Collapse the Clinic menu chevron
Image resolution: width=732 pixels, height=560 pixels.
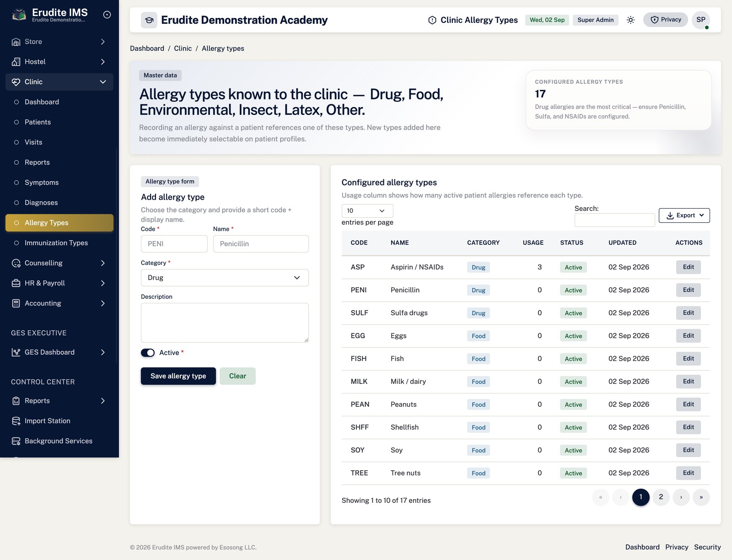[103, 82]
